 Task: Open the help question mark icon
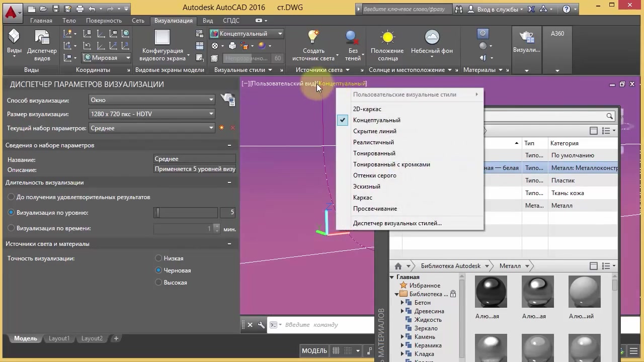[x=567, y=9]
